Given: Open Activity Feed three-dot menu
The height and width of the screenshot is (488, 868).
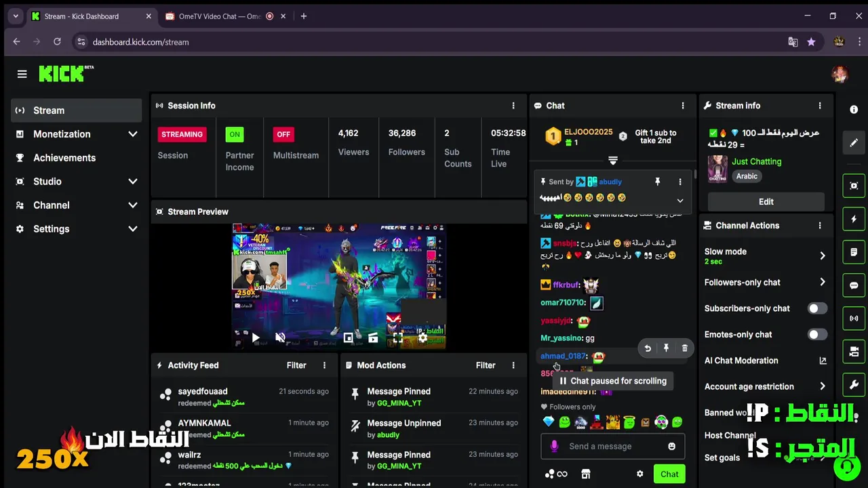Looking at the screenshot, I should click(x=324, y=365).
